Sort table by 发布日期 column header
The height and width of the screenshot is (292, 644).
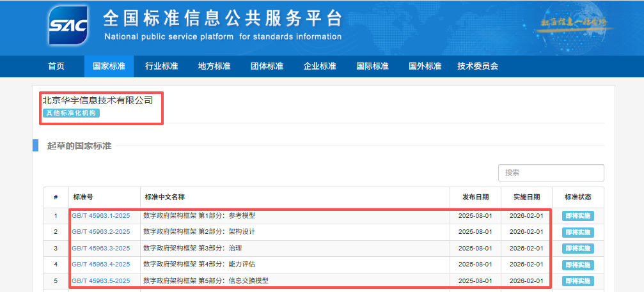pos(474,197)
